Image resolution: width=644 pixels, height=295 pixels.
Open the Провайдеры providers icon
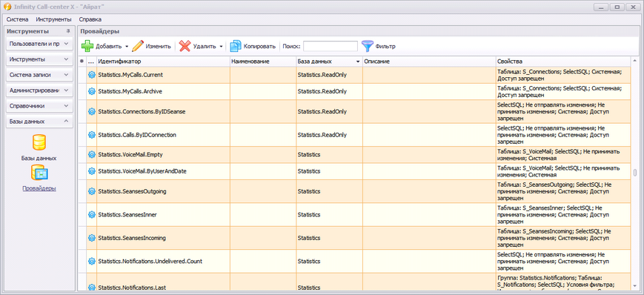tap(39, 173)
